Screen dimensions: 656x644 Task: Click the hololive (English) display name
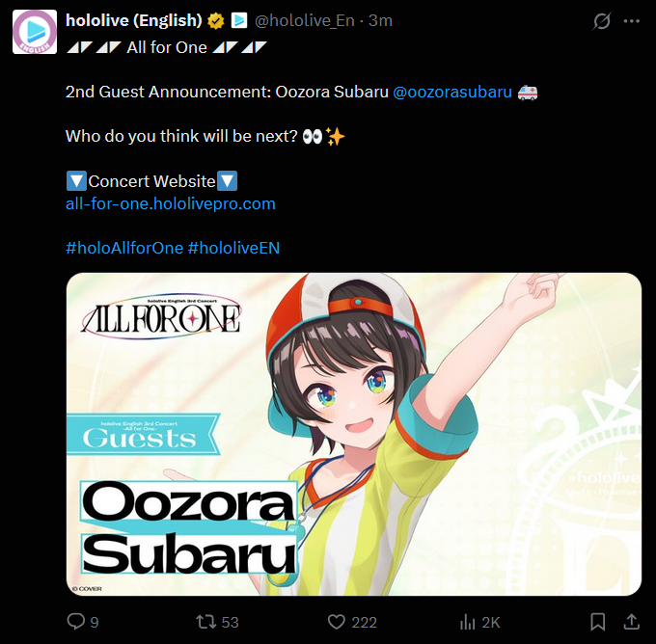[134, 20]
